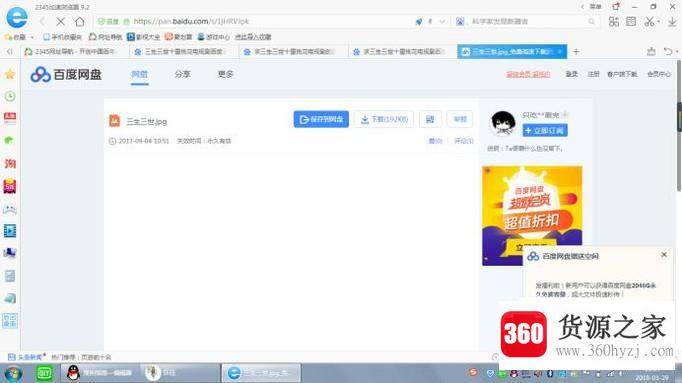Click the 赞 like link
The width and height of the screenshot is (682, 383).
coord(435,141)
